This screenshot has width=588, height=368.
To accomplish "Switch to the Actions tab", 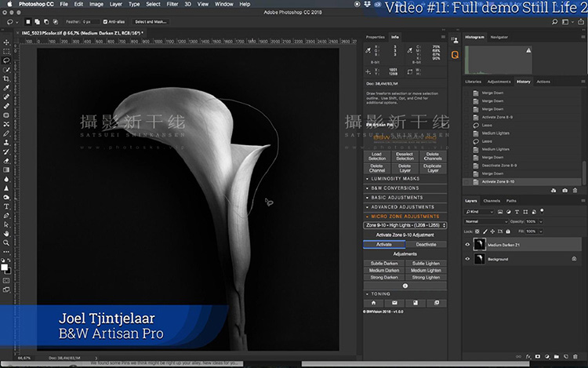I will click(543, 82).
